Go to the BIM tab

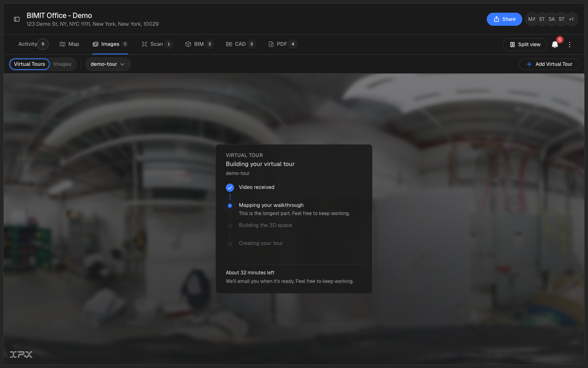click(x=199, y=44)
